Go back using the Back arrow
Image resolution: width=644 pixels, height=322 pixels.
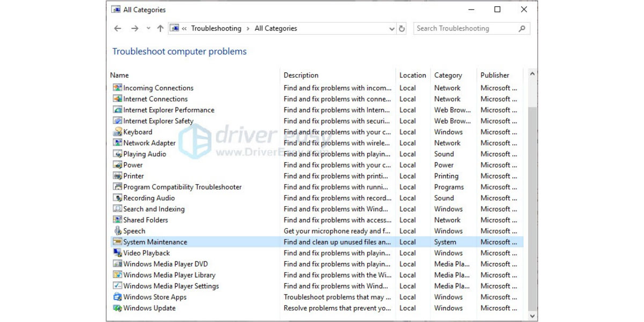(x=118, y=28)
